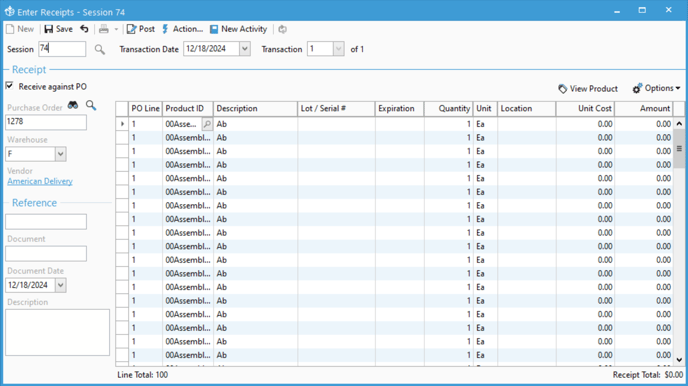Post the receipt
Image resolution: width=688 pixels, height=386 pixels.
coord(141,29)
